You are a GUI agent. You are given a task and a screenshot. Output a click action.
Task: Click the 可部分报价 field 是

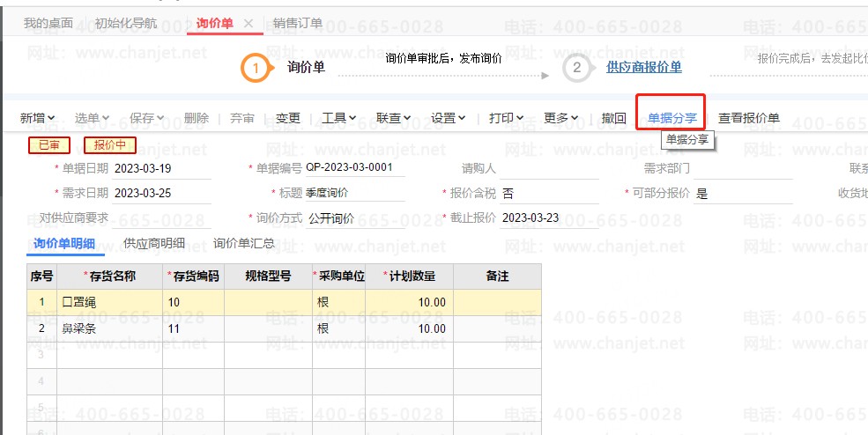coord(743,193)
